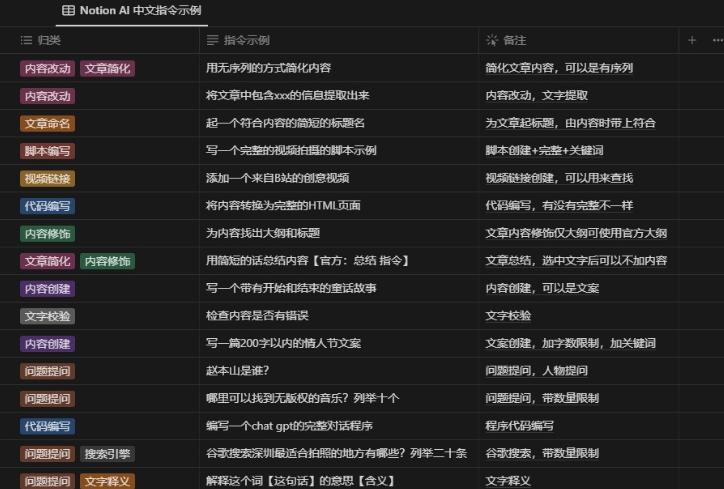Select the red 脚本编写 tag
Viewport: 724px width, 489px height.
point(47,151)
